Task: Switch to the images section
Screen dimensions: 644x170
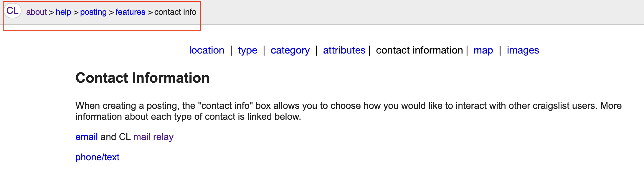Action: tap(523, 50)
